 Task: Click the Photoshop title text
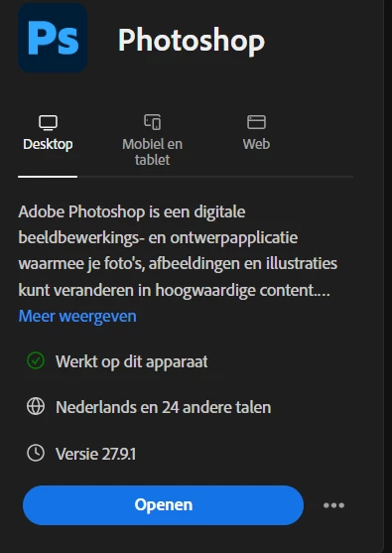pyautogui.click(x=192, y=42)
